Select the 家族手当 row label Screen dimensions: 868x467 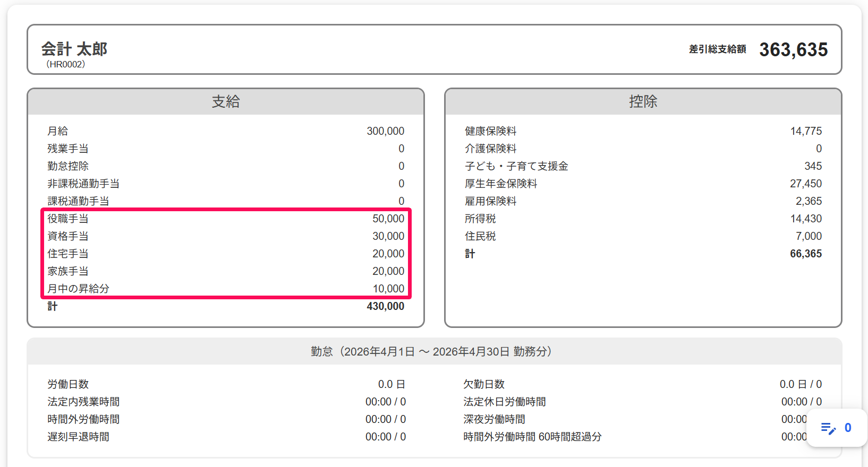tap(67, 271)
